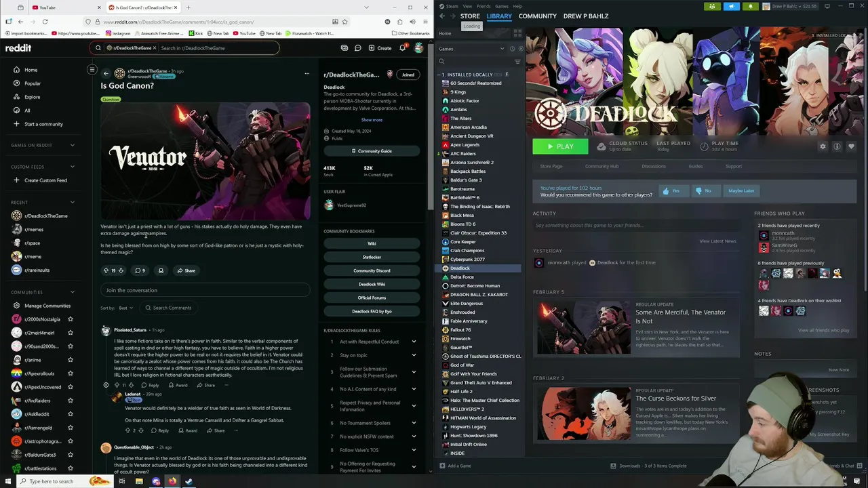Collapse Reddit sidebar with hamburger icon
This screenshot has width=868, height=488.
92,69
